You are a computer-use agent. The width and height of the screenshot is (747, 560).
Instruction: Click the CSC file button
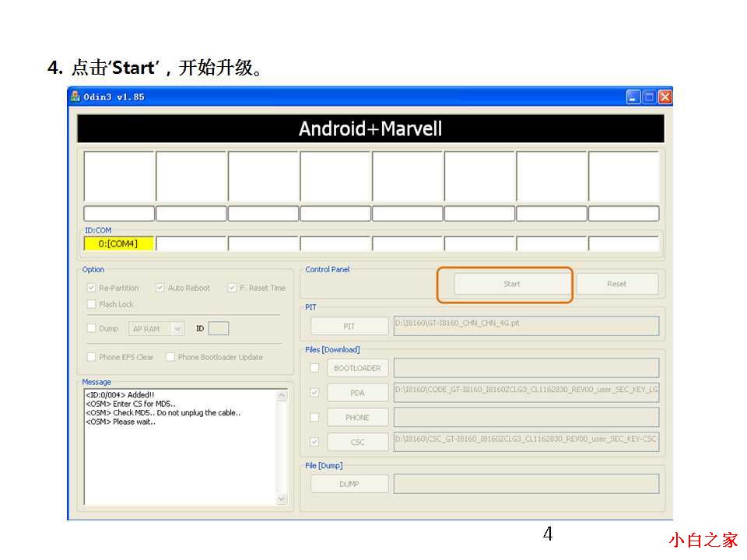point(357,442)
